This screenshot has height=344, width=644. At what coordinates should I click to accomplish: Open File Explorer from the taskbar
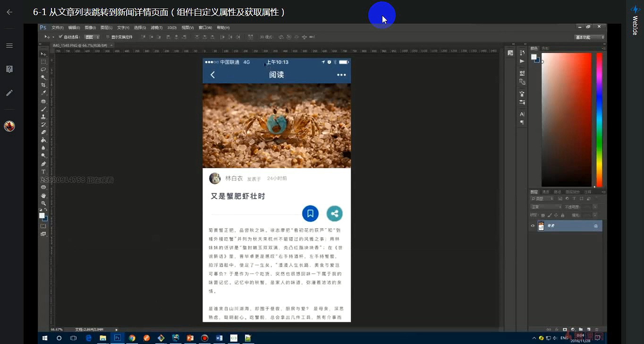tap(102, 338)
